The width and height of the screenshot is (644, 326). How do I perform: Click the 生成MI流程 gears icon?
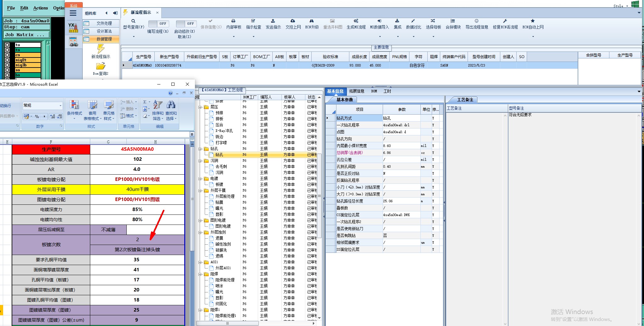[x=356, y=21]
